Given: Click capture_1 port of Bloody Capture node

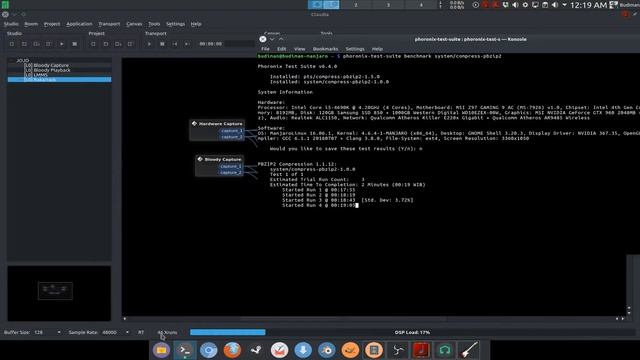Looking at the screenshot, I should [231, 167].
